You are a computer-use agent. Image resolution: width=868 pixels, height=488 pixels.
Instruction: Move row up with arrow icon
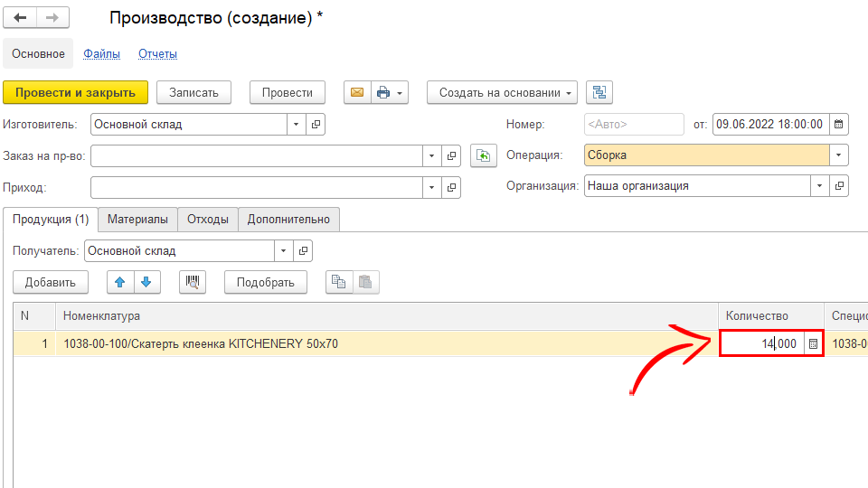(120, 282)
